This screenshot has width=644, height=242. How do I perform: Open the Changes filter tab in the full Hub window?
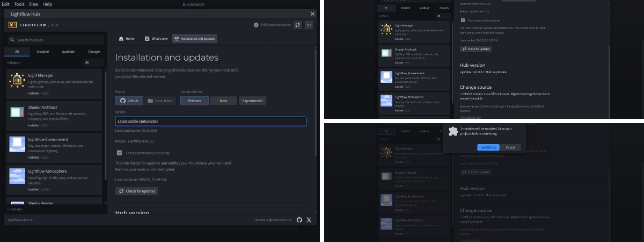(94, 52)
